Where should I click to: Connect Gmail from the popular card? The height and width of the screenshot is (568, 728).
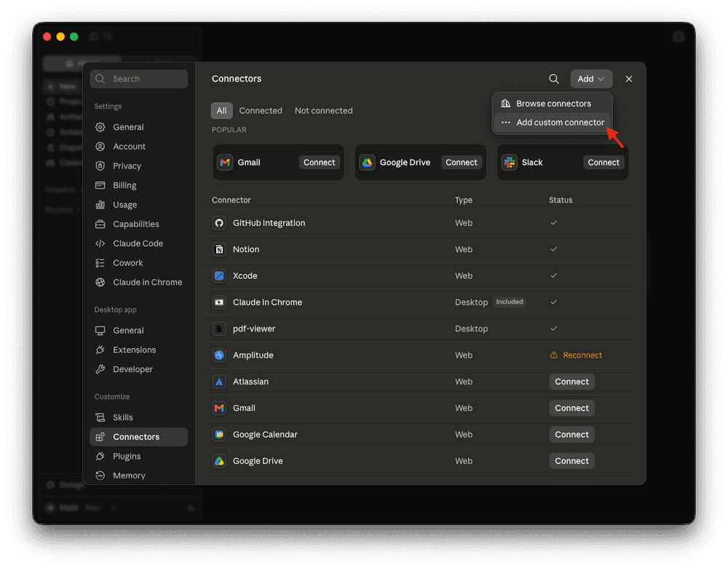[319, 162]
